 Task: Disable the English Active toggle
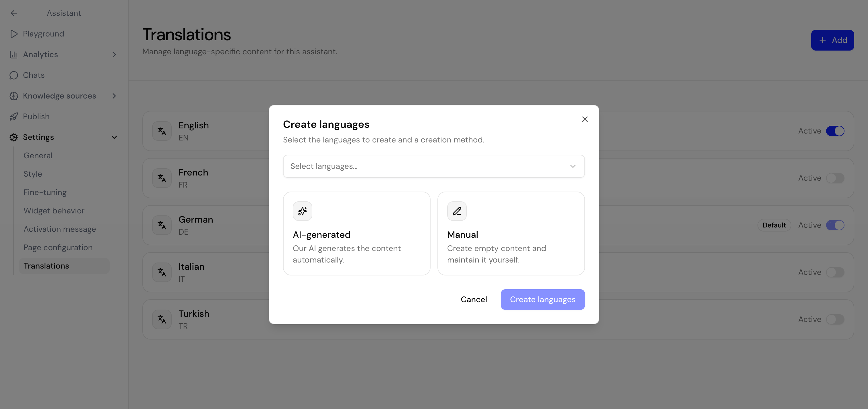click(x=835, y=131)
